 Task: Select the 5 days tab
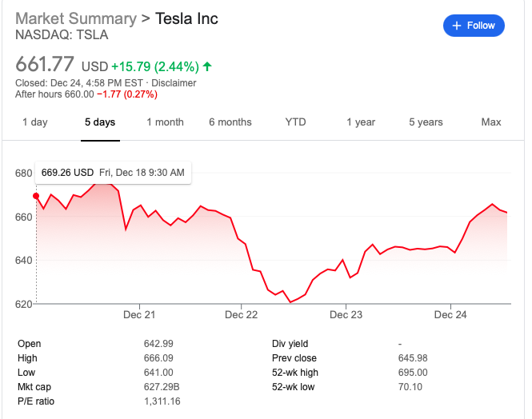click(x=100, y=122)
